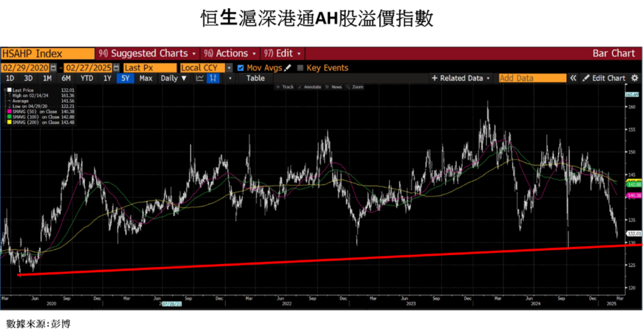The width and height of the screenshot is (644, 335).
Task: Uncheck the Mov Avgs checkbox
Action: pyautogui.click(x=241, y=67)
